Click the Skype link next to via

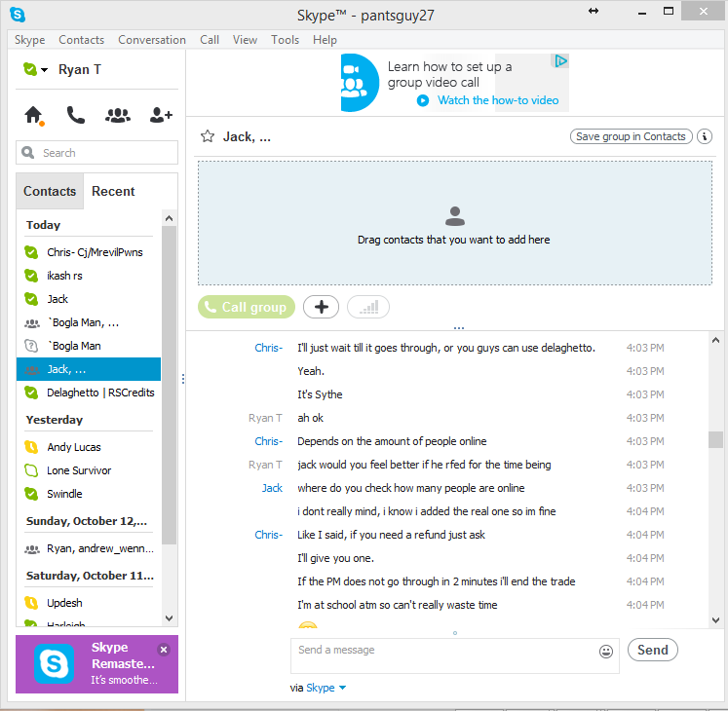click(320, 688)
